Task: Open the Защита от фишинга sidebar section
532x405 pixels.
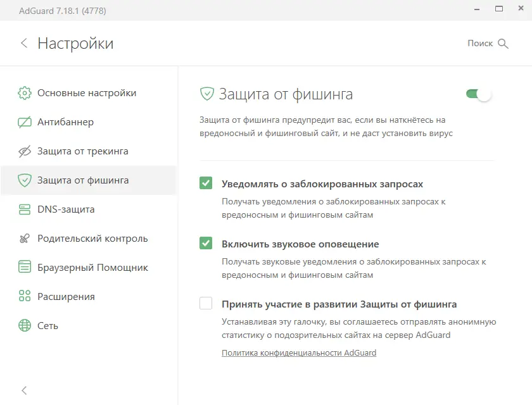Action: coord(83,180)
